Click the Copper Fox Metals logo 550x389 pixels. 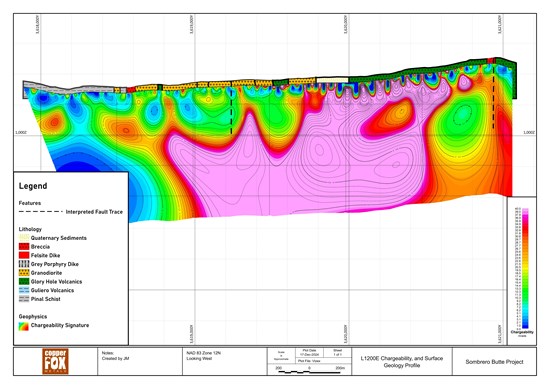point(55,361)
